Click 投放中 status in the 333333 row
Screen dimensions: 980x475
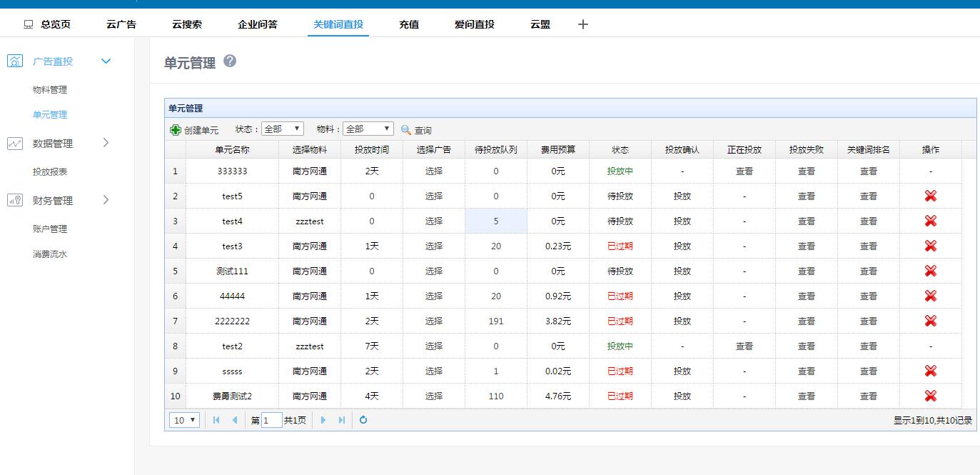click(x=620, y=171)
